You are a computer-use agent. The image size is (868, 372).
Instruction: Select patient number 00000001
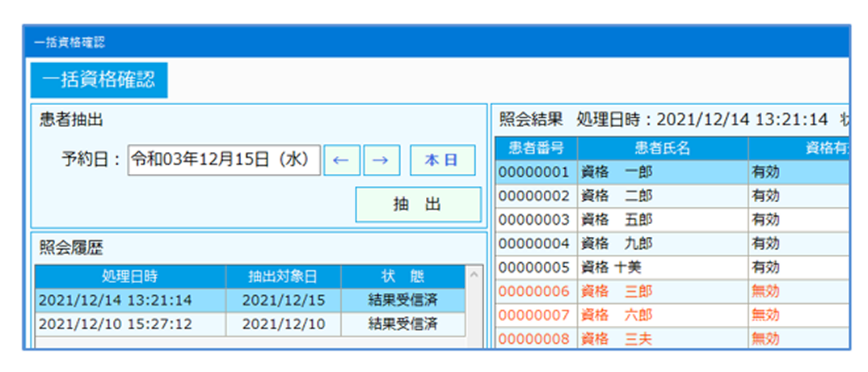pos(537,172)
